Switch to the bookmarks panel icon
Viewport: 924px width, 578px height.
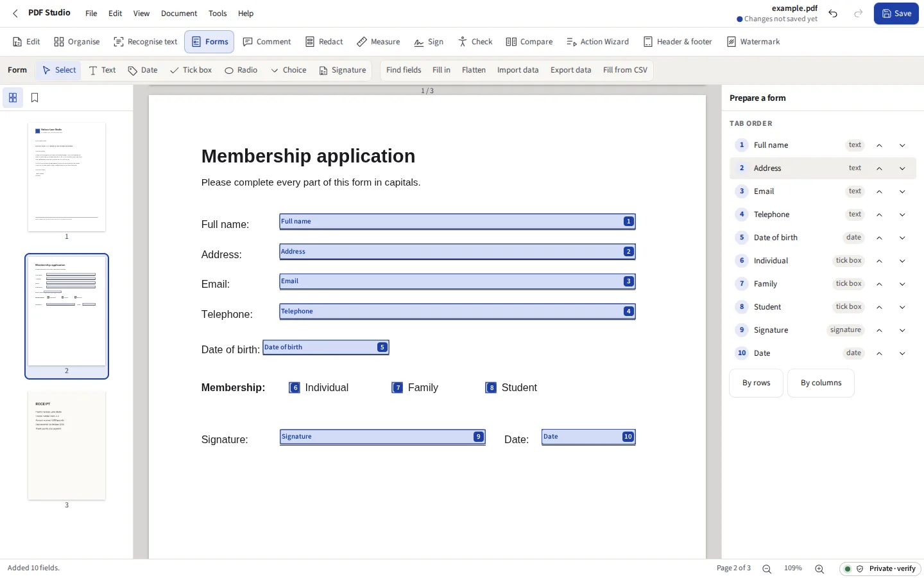[x=35, y=98]
